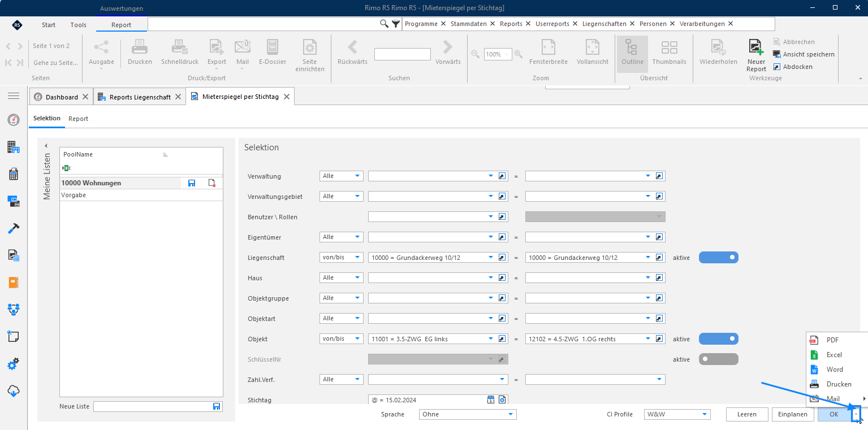868x430 pixels.
Task: Open the Liegenschaft von/bis dropdown
Action: pos(342,258)
